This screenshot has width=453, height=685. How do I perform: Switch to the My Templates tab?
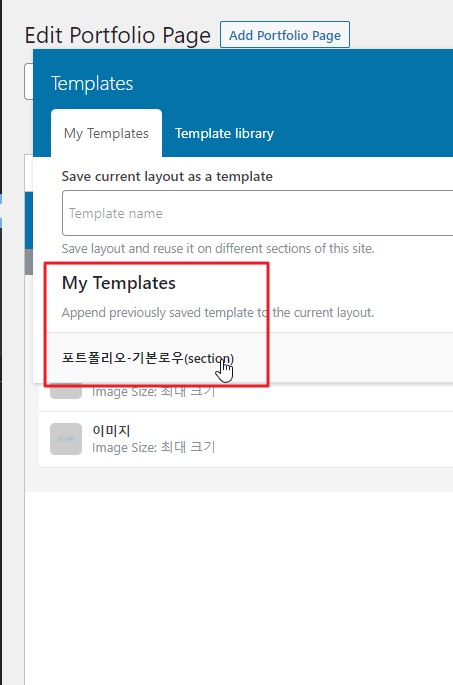coord(106,133)
